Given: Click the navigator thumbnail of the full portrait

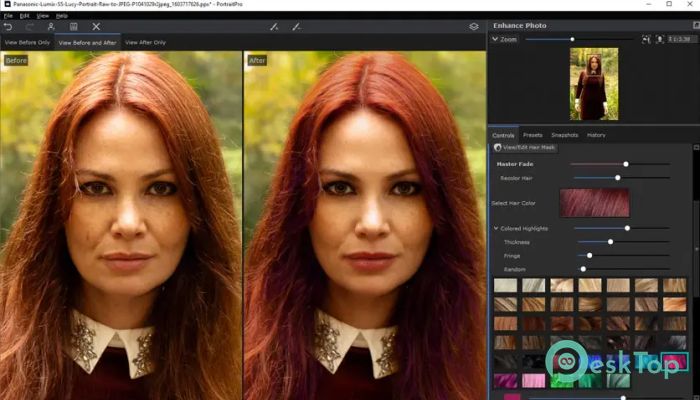Looking at the screenshot, I should [594, 84].
